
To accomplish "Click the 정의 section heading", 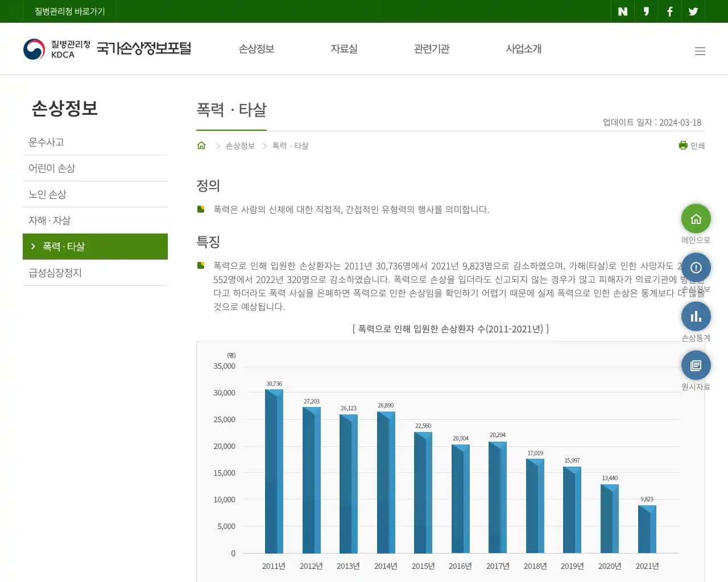I will point(208,185).
